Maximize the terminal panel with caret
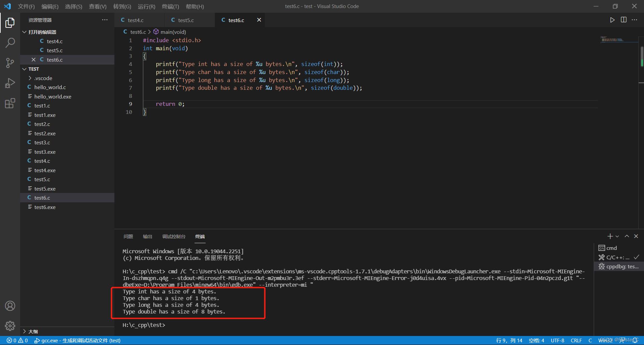This screenshot has width=644, height=345. point(627,236)
